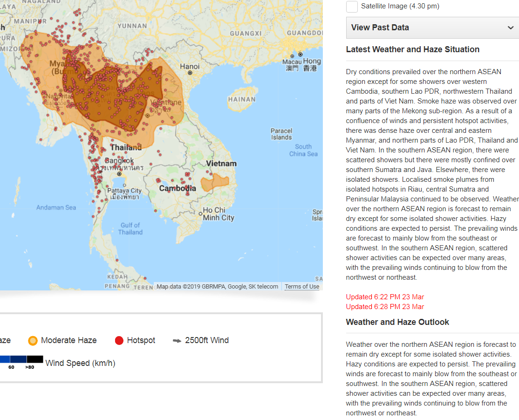Click the Ho Chi Minh City marker

[x=200, y=214]
